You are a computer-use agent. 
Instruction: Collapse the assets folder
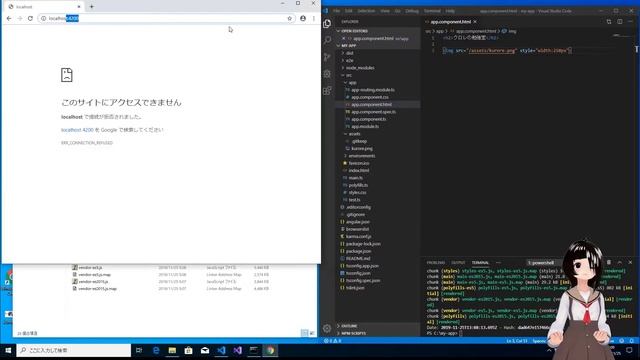[354, 134]
